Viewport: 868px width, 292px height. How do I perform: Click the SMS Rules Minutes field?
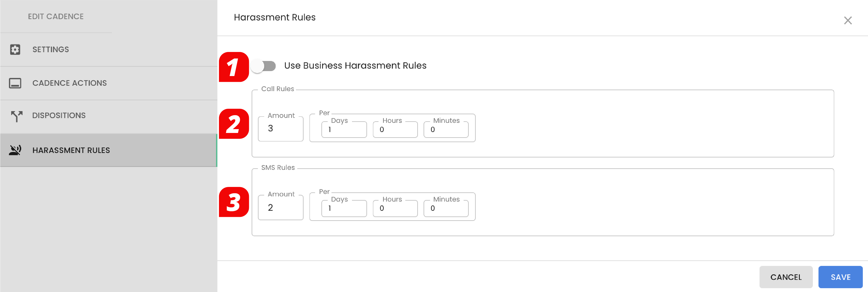[445, 209]
